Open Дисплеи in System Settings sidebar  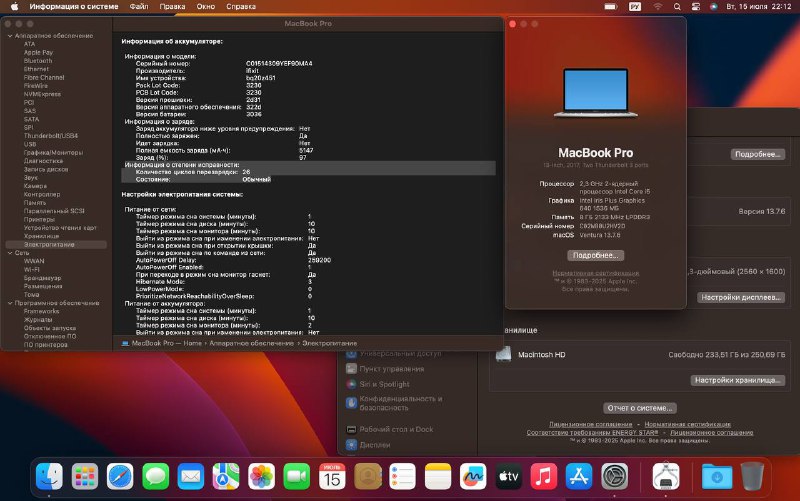[374, 445]
